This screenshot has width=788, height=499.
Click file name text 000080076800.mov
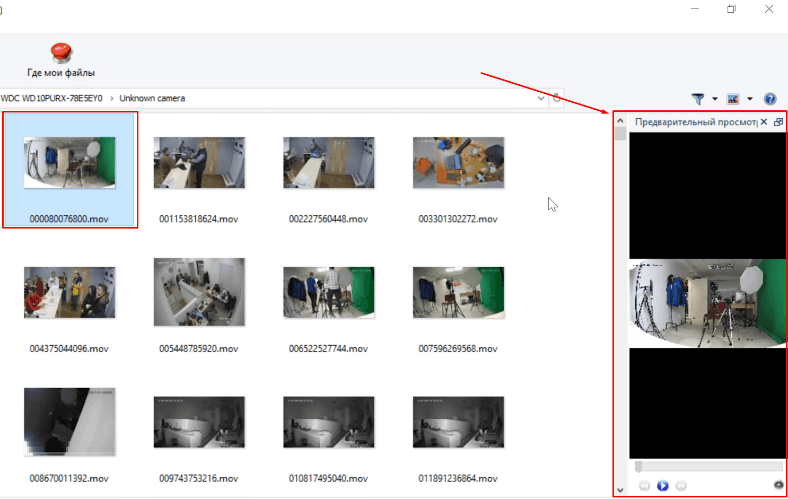69,219
